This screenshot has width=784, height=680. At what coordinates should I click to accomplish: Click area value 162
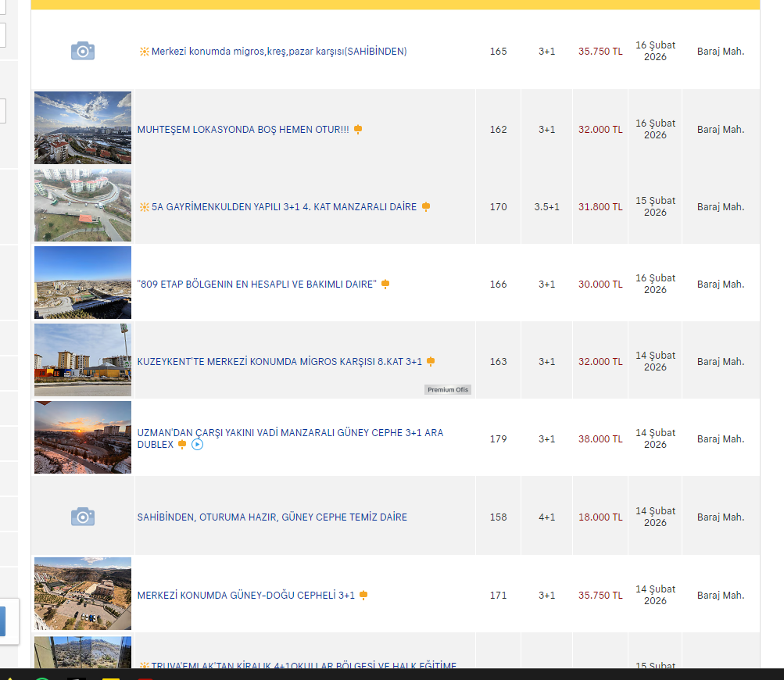[x=499, y=130]
